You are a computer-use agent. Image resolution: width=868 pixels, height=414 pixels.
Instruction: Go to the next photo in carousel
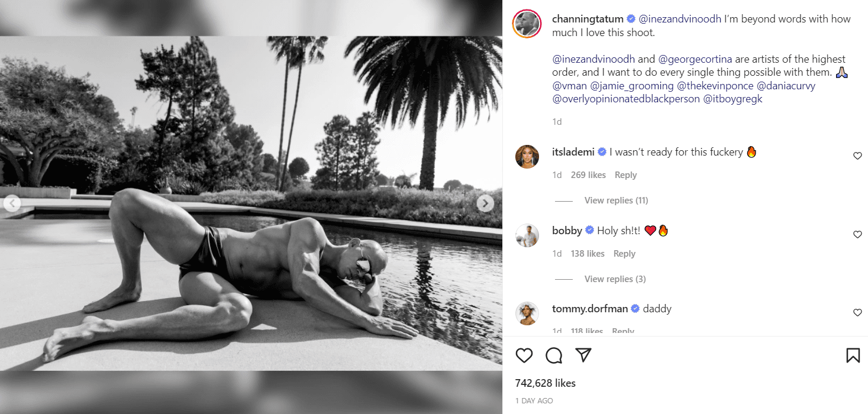pyautogui.click(x=485, y=203)
